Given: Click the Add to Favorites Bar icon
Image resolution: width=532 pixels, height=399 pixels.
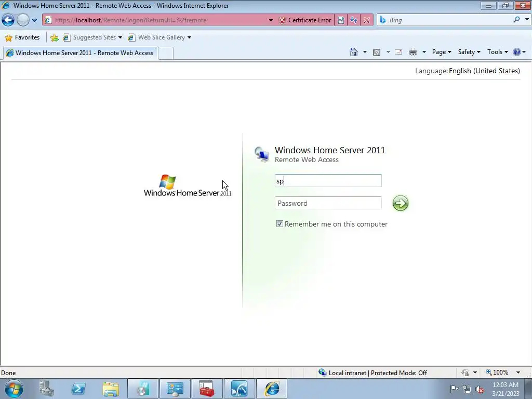Looking at the screenshot, I should (x=54, y=37).
